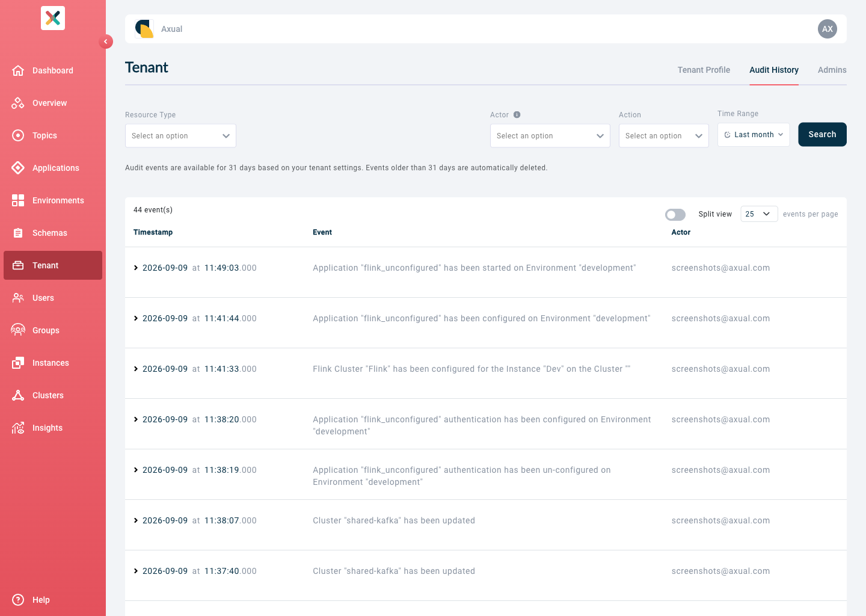Click the Topics circle icon
Screen dimensions: 866x616
coord(18,135)
